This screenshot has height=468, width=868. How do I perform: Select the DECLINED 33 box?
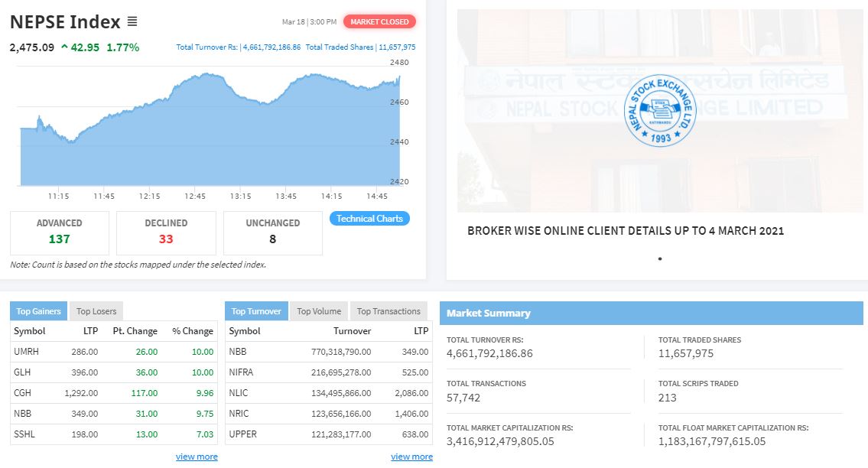166,233
